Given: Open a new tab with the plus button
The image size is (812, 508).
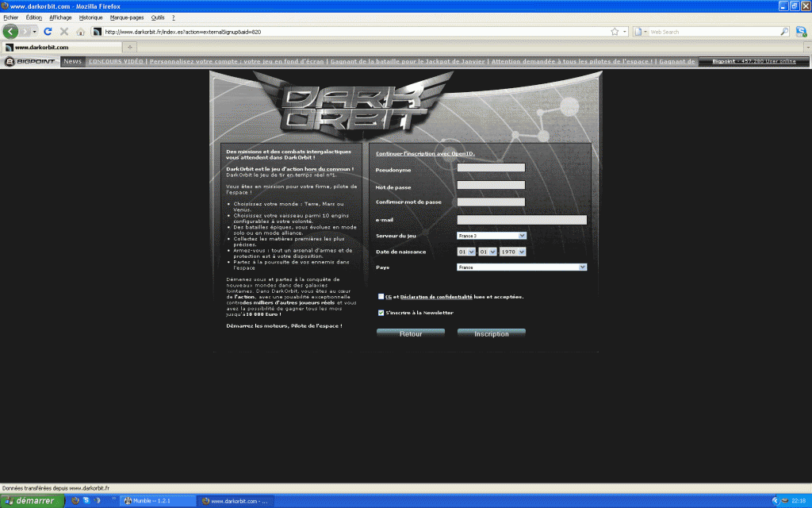Looking at the screenshot, I should click(x=129, y=47).
